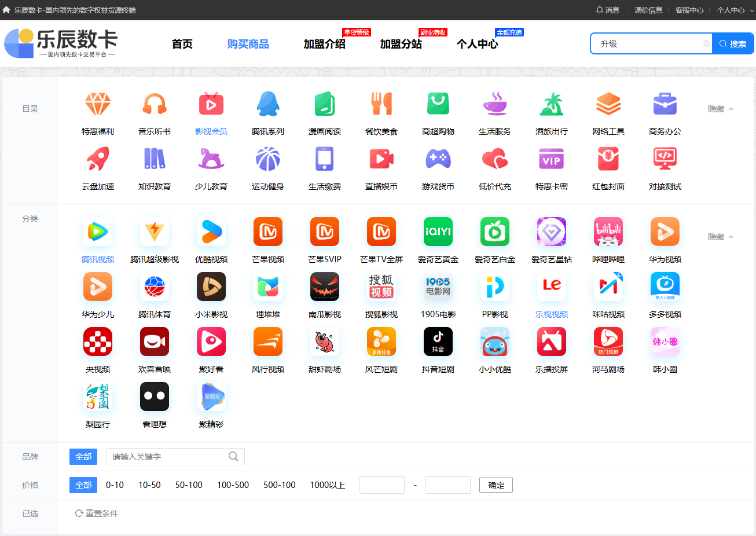This screenshot has height=536, width=756.
Task: Open 消息 notifications in top bar
Action: coord(608,10)
